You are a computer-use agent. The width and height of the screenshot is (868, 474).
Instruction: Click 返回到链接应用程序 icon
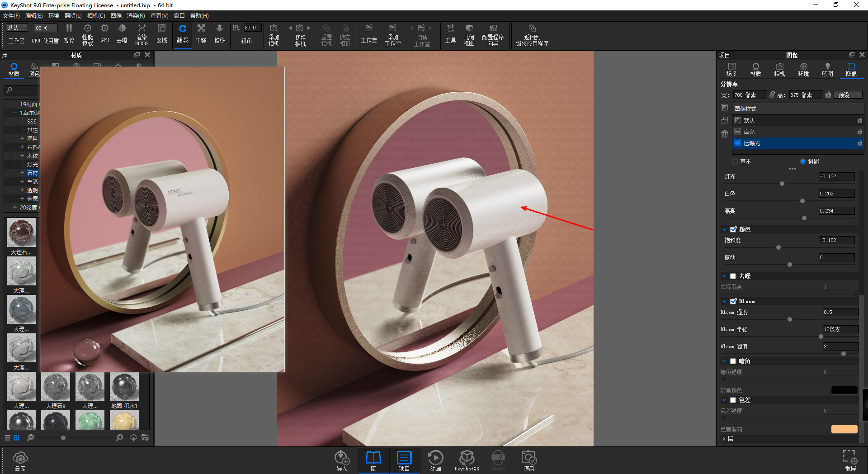click(x=532, y=35)
